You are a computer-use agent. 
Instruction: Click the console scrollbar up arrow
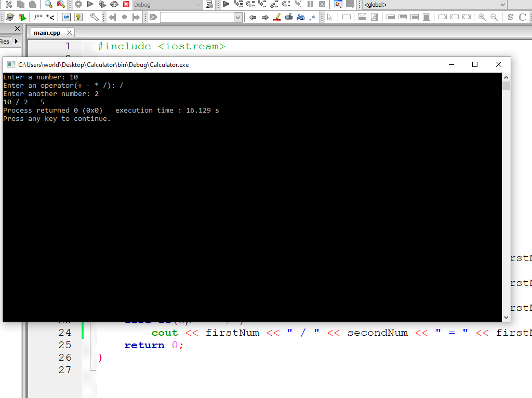[506, 77]
